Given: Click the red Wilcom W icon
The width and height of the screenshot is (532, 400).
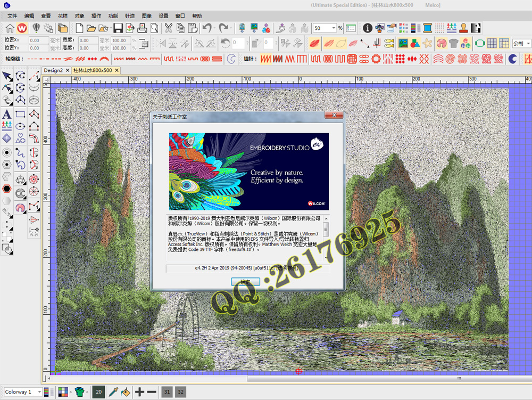Looking at the screenshot, I should (x=22, y=28).
